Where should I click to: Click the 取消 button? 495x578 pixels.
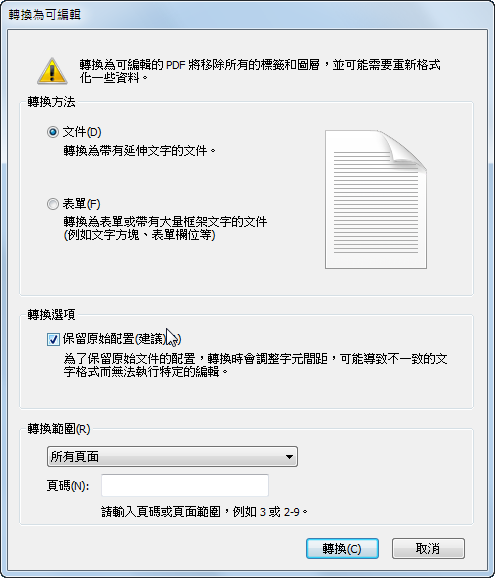[428, 549]
